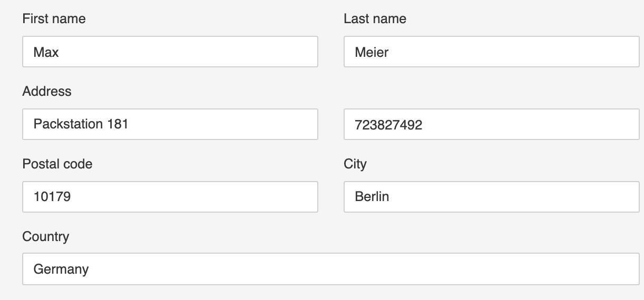644x300 pixels.
Task: Place cursor on the value "Meier"
Action: click(x=372, y=52)
